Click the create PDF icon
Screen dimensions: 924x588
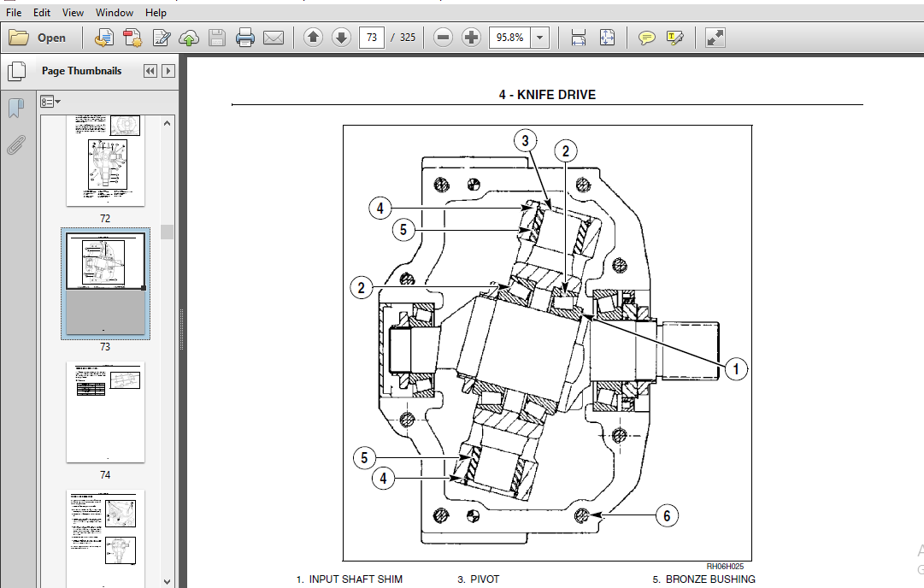tap(132, 38)
